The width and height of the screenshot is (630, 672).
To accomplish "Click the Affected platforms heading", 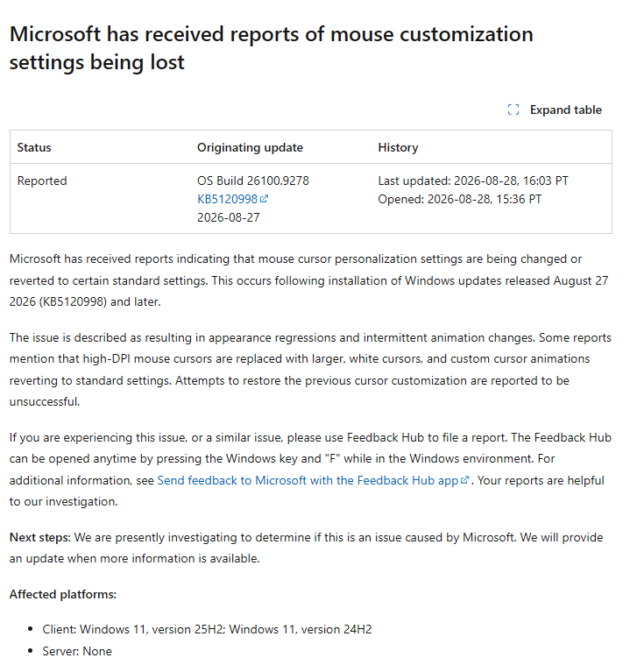I will pyautogui.click(x=63, y=594).
